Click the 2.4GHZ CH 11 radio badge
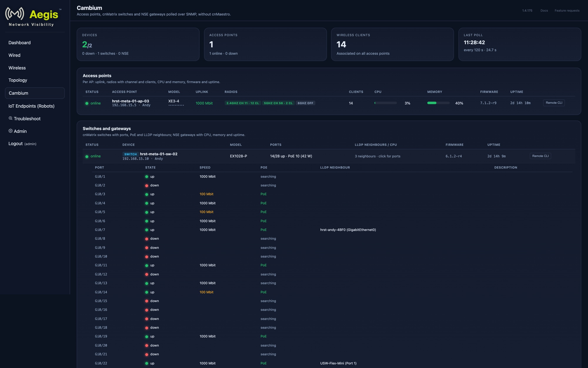This screenshot has height=368, width=588. (x=243, y=103)
